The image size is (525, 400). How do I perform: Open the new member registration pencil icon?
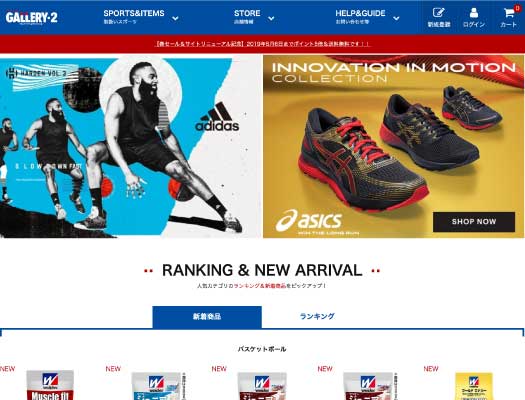coord(438,13)
